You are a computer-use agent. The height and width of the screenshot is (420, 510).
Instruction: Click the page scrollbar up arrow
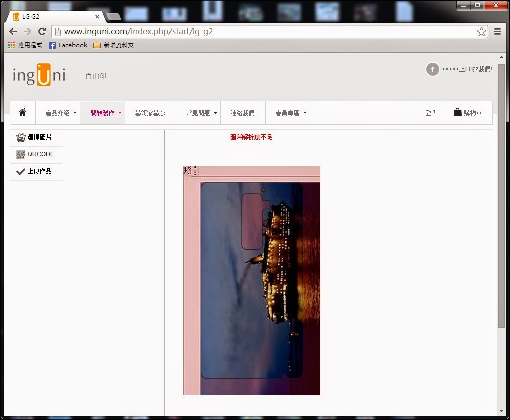click(501, 57)
